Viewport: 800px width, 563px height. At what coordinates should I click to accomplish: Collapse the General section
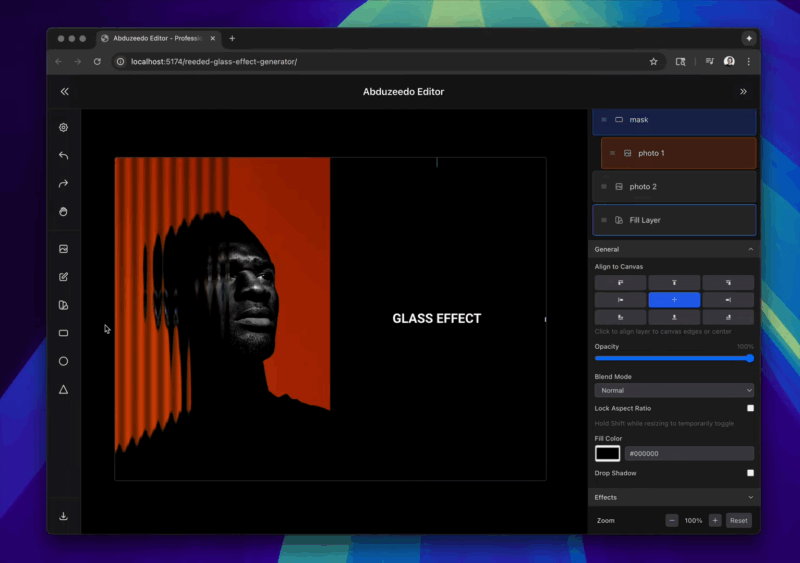coord(750,249)
